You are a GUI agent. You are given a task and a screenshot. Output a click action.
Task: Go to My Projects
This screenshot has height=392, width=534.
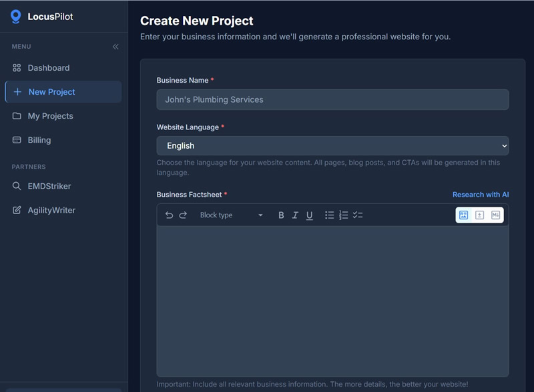[x=50, y=116]
